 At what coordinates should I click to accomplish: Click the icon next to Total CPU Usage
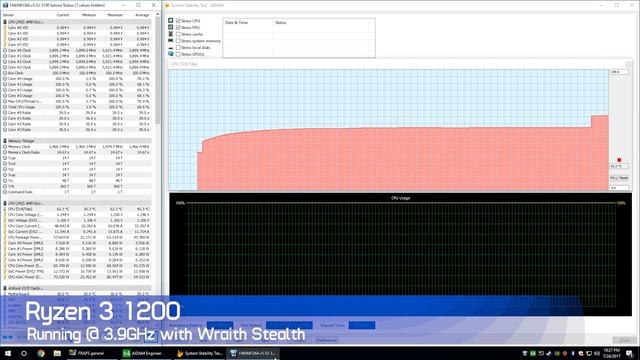[5, 107]
